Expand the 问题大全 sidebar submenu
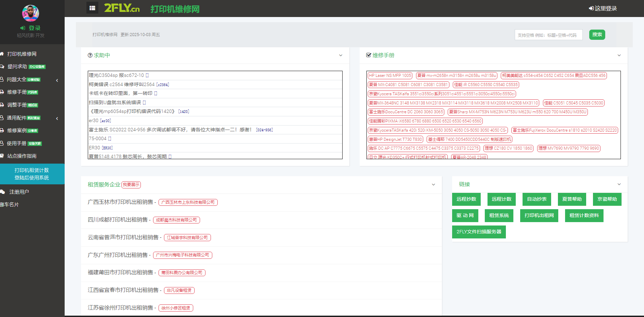 (57, 80)
